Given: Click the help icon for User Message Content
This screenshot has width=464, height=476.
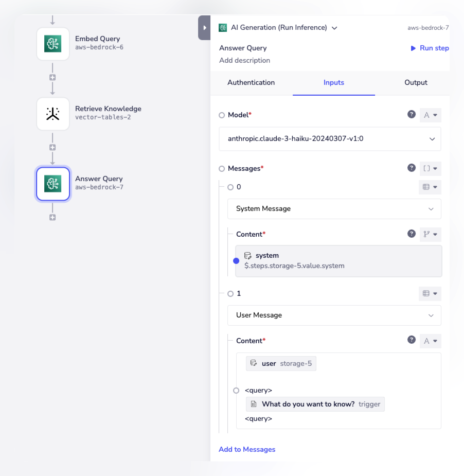Looking at the screenshot, I should click(412, 340).
